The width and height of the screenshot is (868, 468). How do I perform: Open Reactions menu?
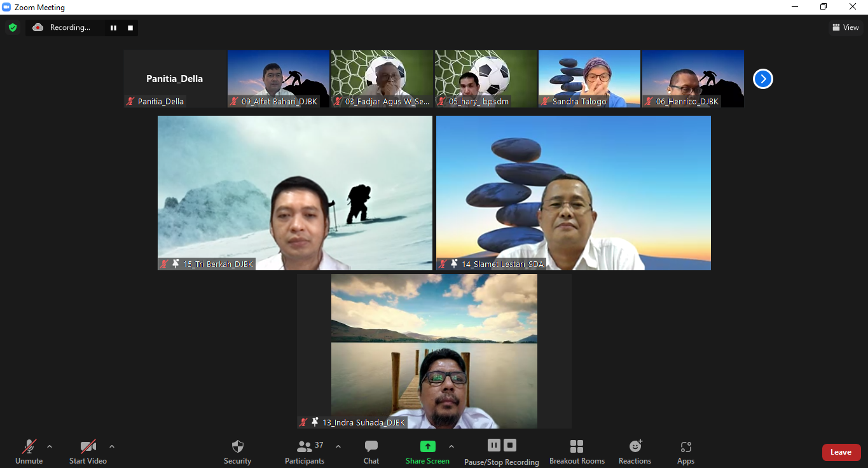[635, 452]
